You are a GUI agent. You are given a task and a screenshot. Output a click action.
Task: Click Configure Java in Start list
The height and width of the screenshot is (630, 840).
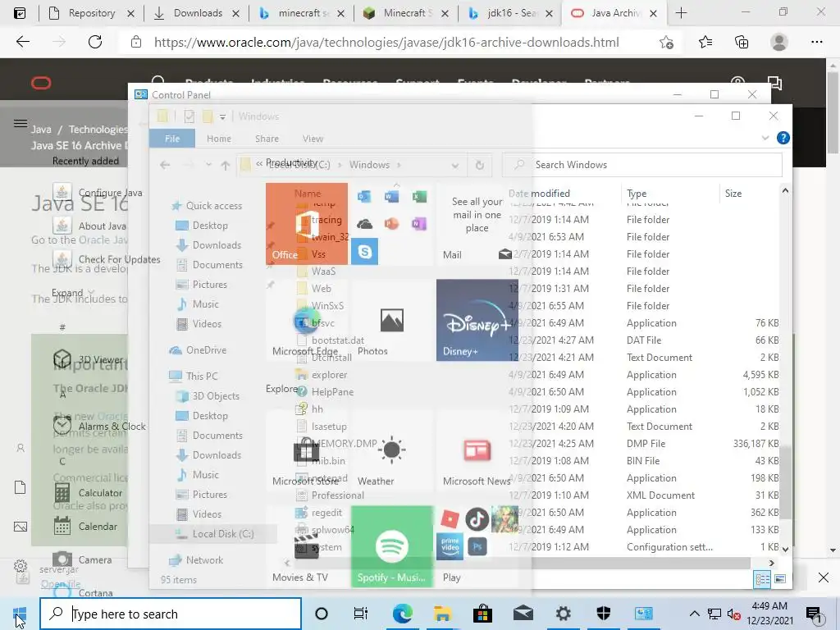click(x=98, y=192)
